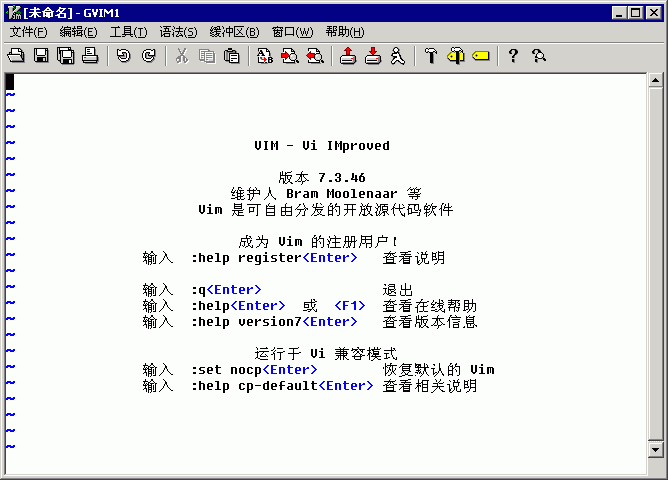Open the 帮助(H) menu

(x=345, y=32)
